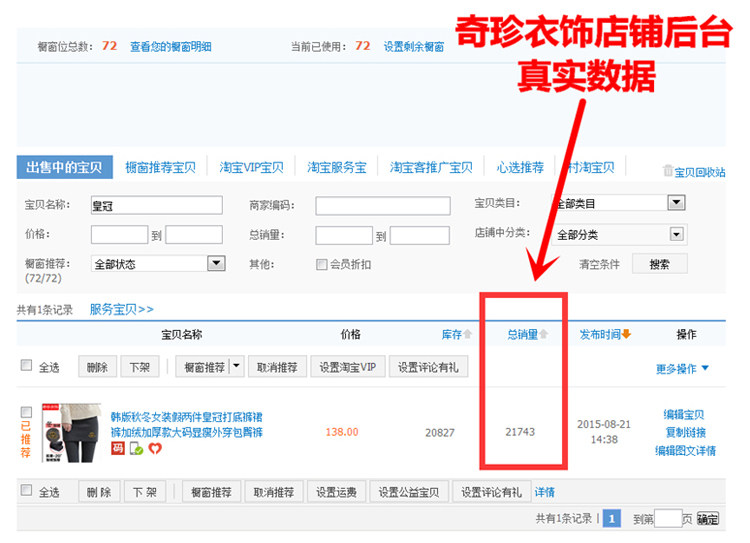Open the 详情 link in bottom toolbar
The image size is (750, 543).
[x=544, y=492]
